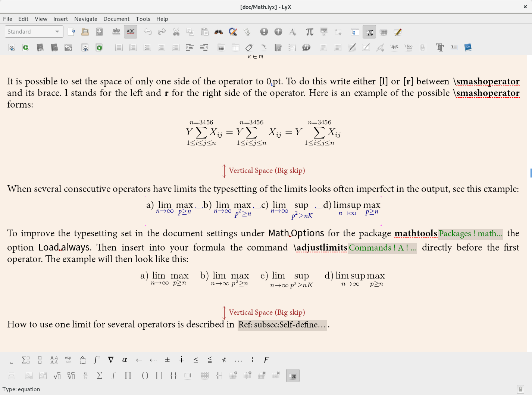Expand the nabla miscellaneous symbols panel
The height and width of the screenshot is (395, 532).
[x=111, y=360]
